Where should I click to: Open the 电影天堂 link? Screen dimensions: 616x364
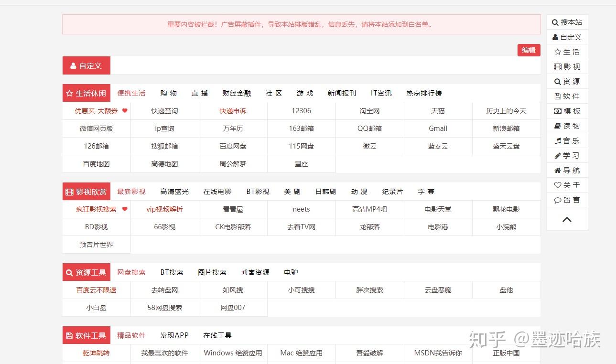[x=438, y=209]
